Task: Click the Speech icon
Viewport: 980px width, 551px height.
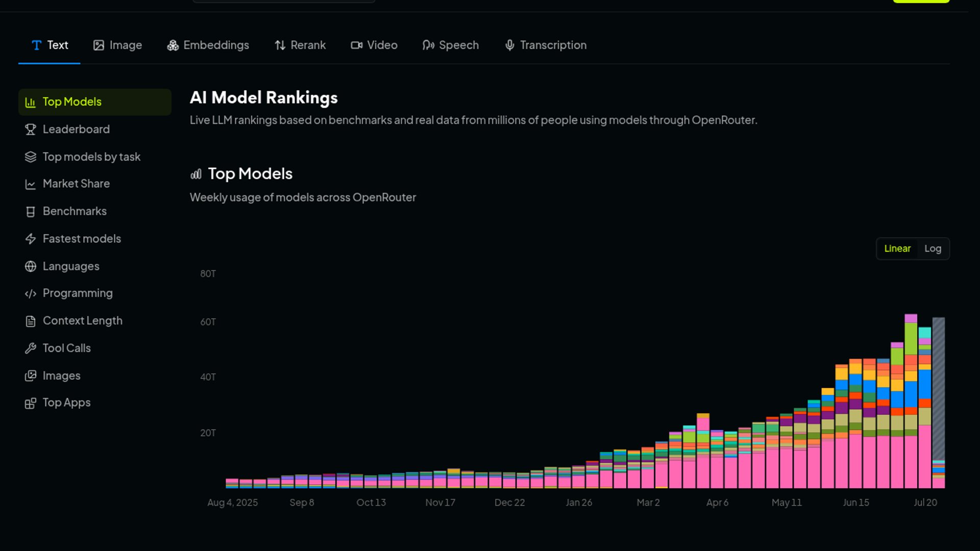Action: click(x=428, y=45)
